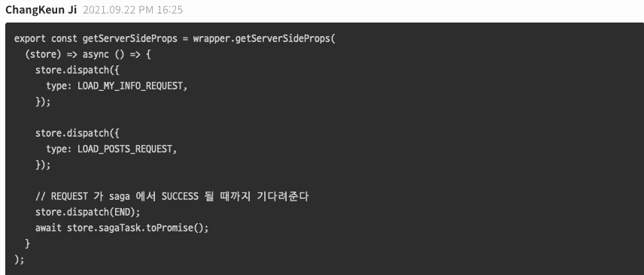Click the second store.dispatch line
The height and width of the screenshot is (275, 644).
point(77,134)
